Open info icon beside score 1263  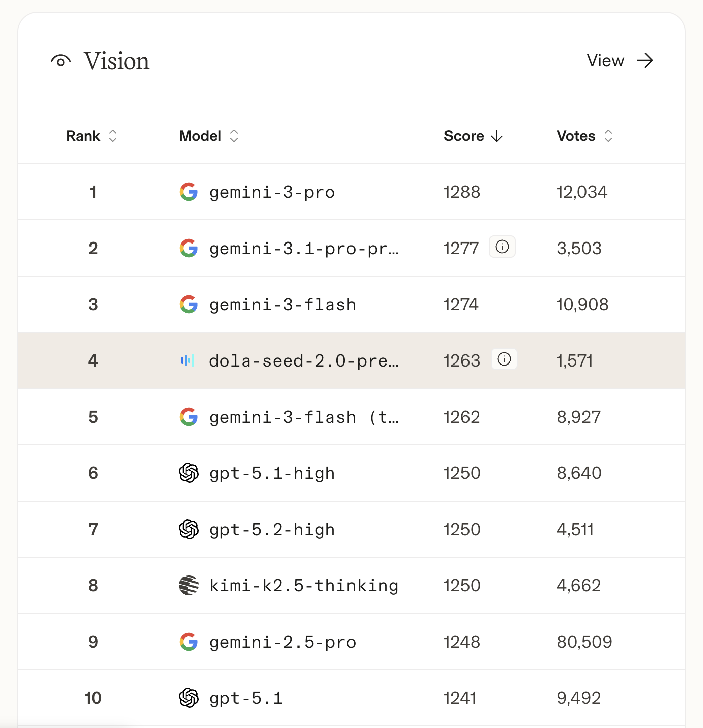click(x=504, y=359)
